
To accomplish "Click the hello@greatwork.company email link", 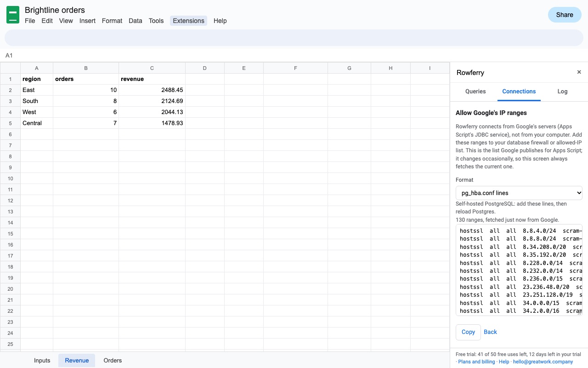I will point(543,362).
